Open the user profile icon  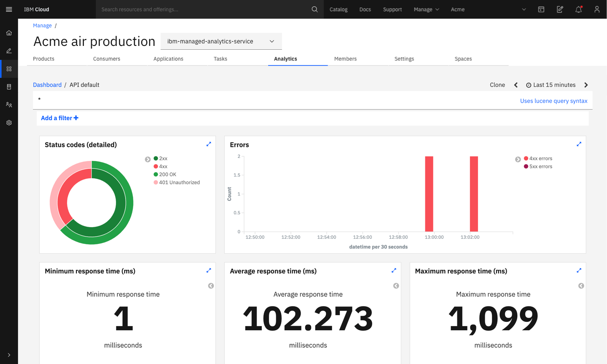pyautogui.click(x=597, y=9)
